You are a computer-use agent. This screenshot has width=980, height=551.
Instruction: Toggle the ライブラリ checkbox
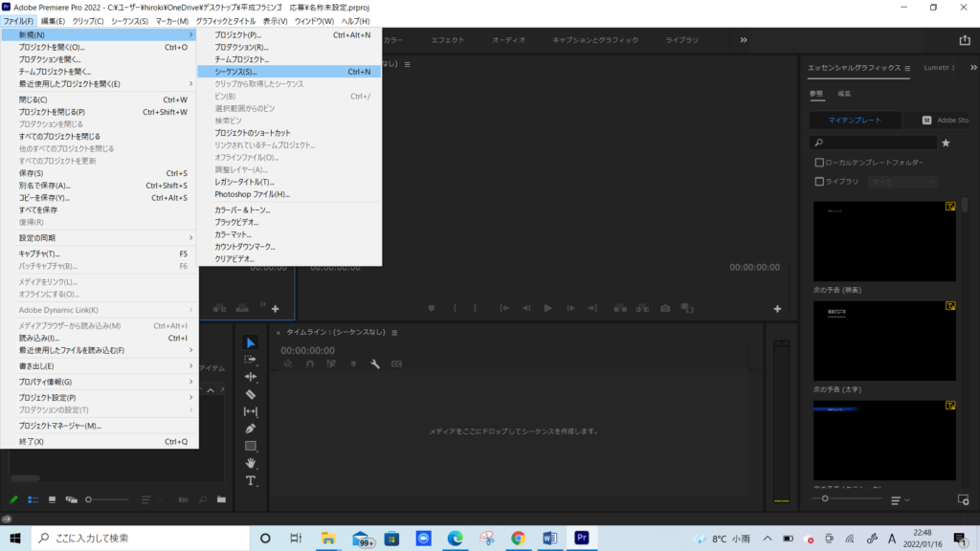click(x=819, y=182)
